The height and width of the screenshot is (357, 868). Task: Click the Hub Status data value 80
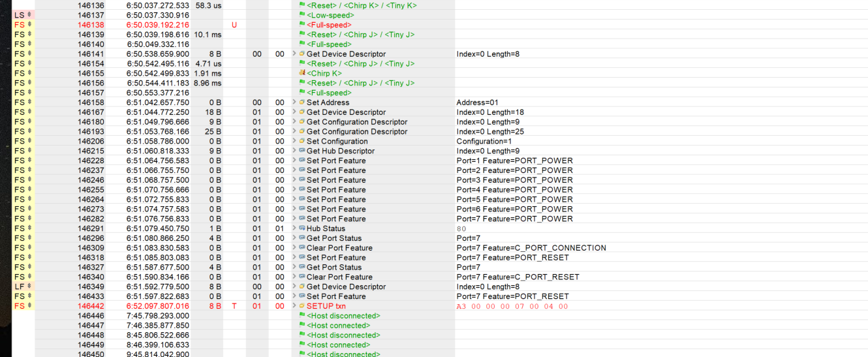(461, 228)
